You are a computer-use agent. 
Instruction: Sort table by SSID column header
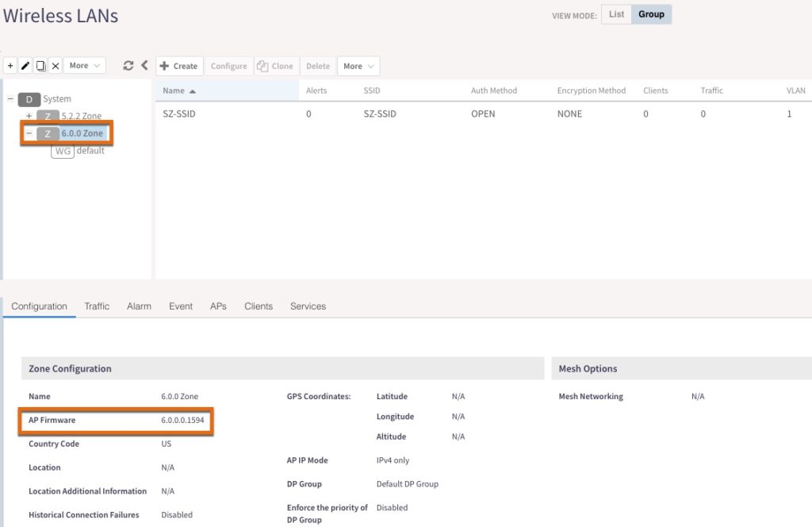[x=372, y=90]
